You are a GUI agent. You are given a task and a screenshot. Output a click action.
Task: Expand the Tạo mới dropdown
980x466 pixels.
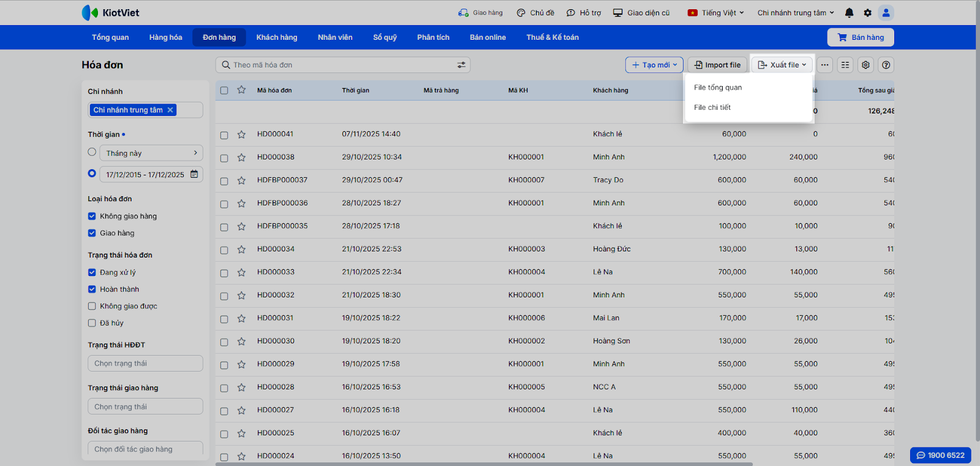click(x=654, y=65)
